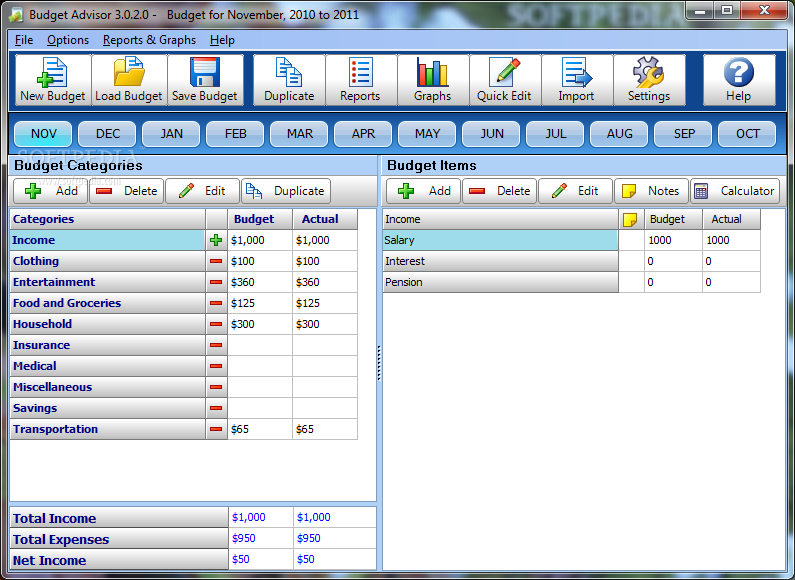Select the Pension budget item
The height and width of the screenshot is (580, 795).
tap(500, 282)
